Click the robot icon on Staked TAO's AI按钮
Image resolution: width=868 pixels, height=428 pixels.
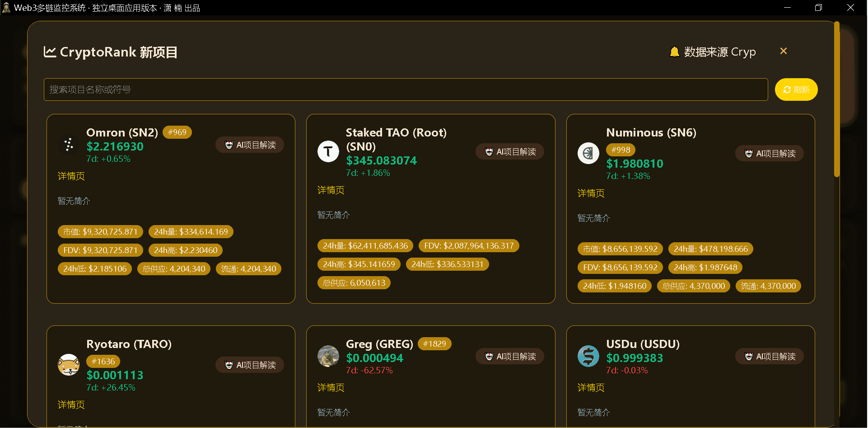489,152
